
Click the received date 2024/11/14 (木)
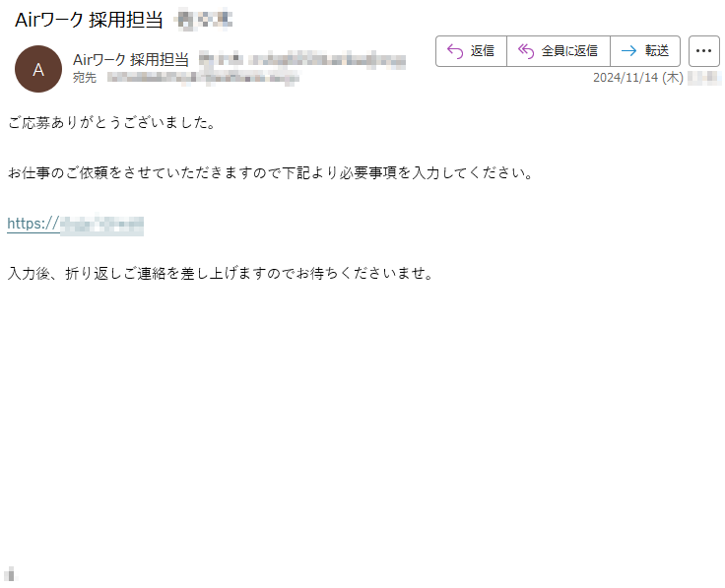pos(638,77)
